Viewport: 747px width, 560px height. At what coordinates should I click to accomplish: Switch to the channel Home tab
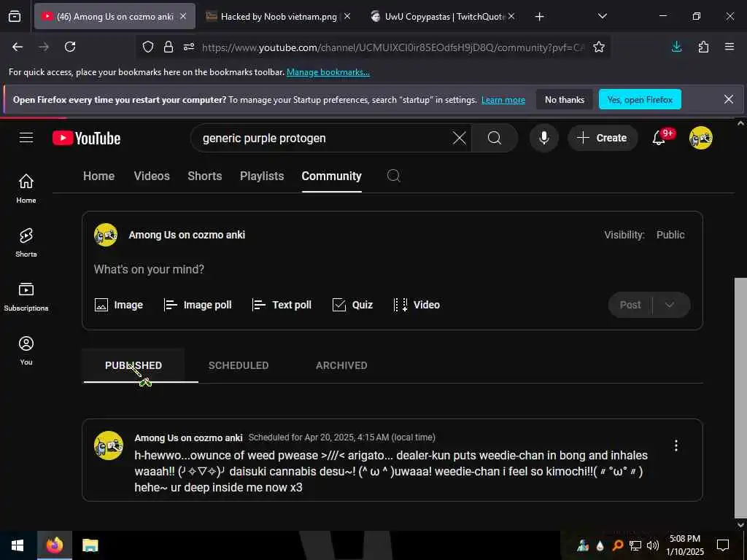click(x=98, y=176)
